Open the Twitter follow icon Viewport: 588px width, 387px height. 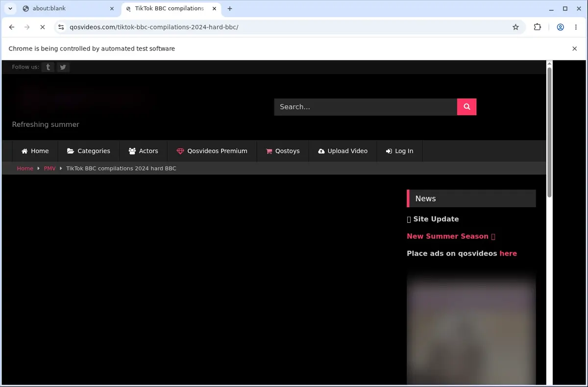point(63,67)
